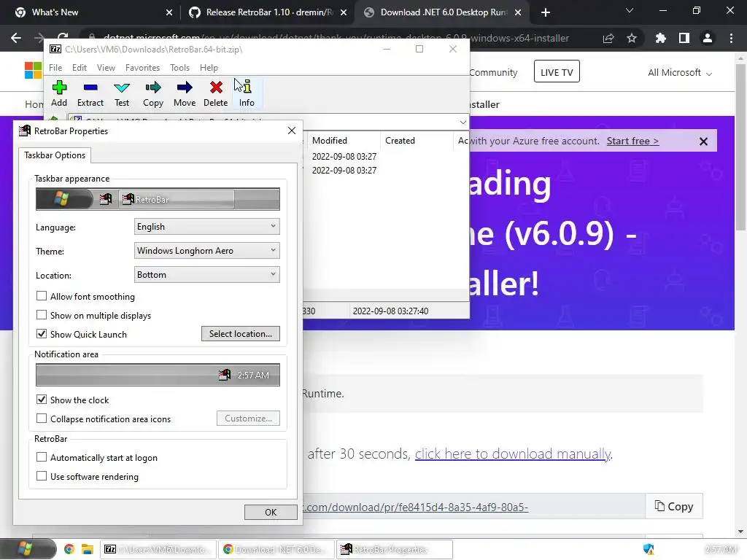
Task: Toggle Chrome side panel icon
Action: point(684,38)
